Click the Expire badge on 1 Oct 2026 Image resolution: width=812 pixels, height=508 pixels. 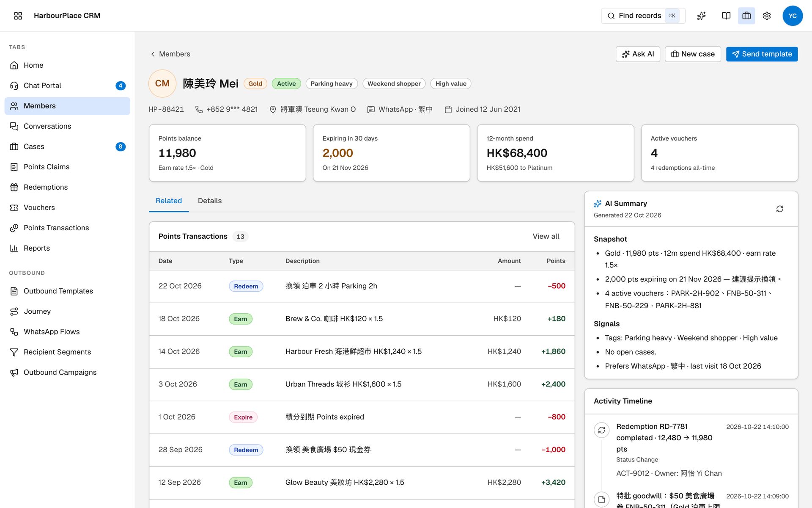pyautogui.click(x=243, y=417)
